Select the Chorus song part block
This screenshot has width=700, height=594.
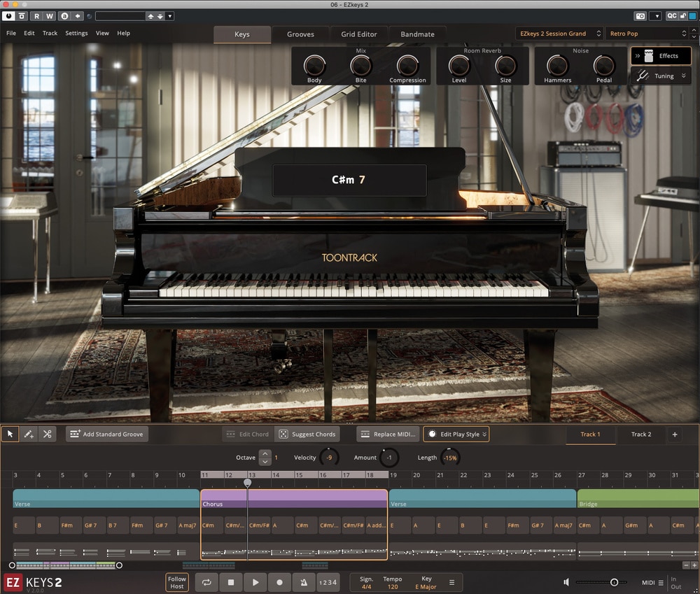click(294, 498)
